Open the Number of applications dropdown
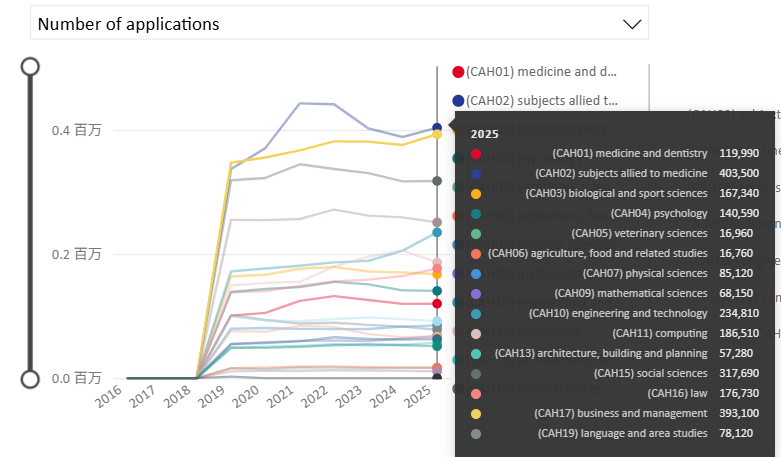781x457 pixels. (338, 23)
